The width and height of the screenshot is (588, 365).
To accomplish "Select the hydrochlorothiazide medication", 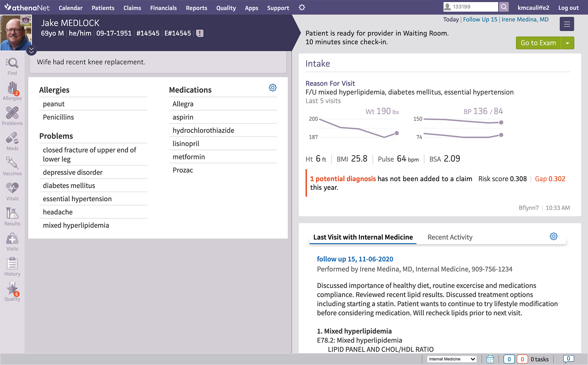I will [223, 130].
